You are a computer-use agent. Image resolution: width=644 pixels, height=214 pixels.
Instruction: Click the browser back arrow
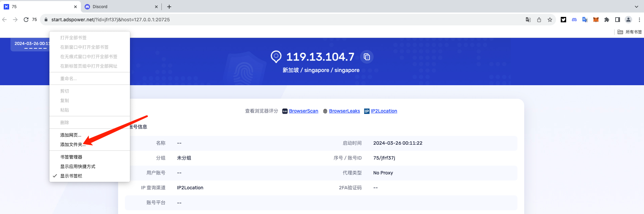point(4,20)
